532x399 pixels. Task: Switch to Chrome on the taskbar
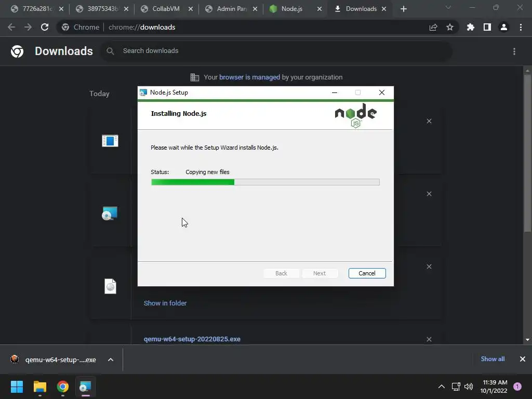click(x=63, y=387)
